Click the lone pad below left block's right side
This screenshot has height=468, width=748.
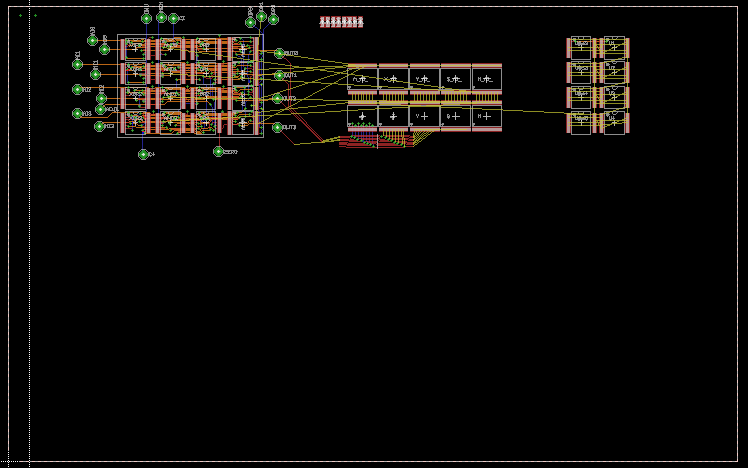pyautogui.click(x=218, y=151)
